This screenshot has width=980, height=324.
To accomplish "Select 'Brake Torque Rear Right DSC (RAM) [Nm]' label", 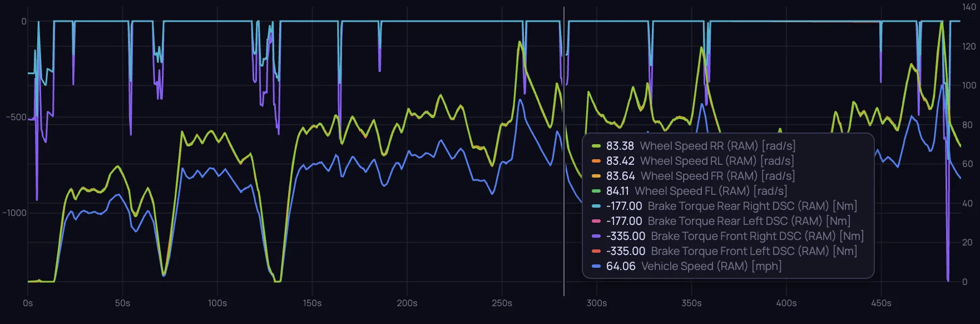I will (753, 206).
